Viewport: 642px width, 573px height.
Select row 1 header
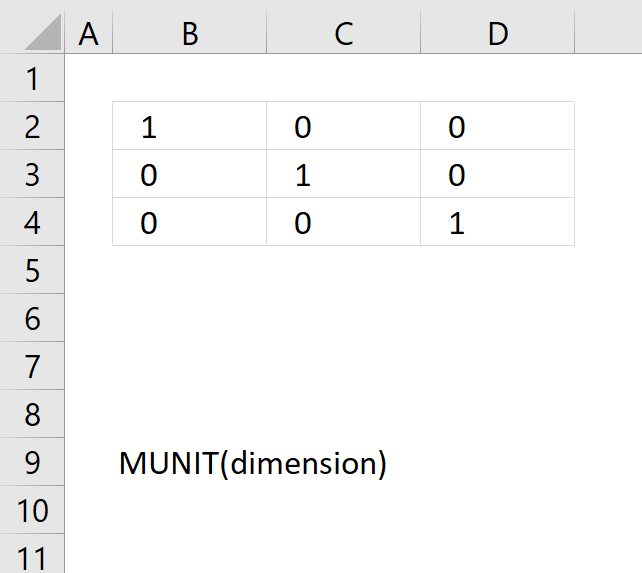(x=32, y=78)
